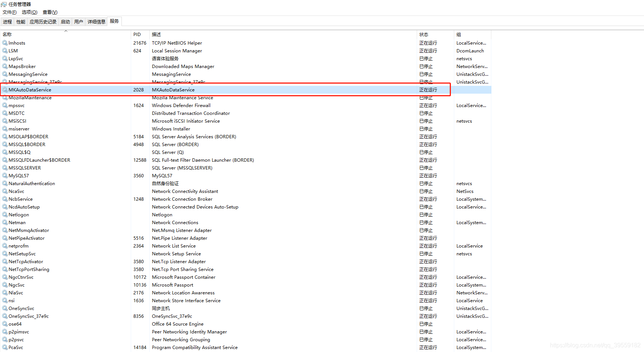Select the NetTcpActivator service row
The width and height of the screenshot is (644, 352).
coord(246,261)
